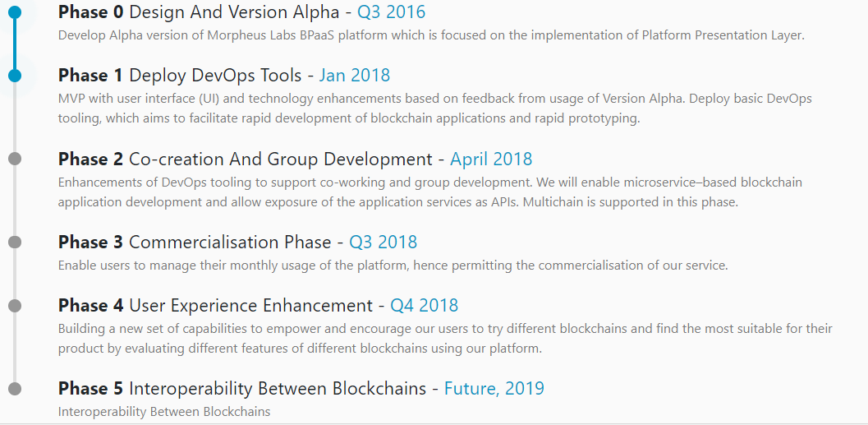Image resolution: width=868 pixels, height=425 pixels.
Task: Click the Phase 0 description about Morpheus Labs
Action: tap(431, 35)
